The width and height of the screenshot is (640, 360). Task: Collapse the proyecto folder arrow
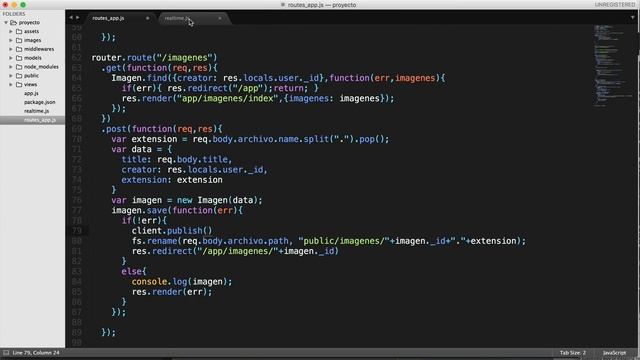point(6,22)
